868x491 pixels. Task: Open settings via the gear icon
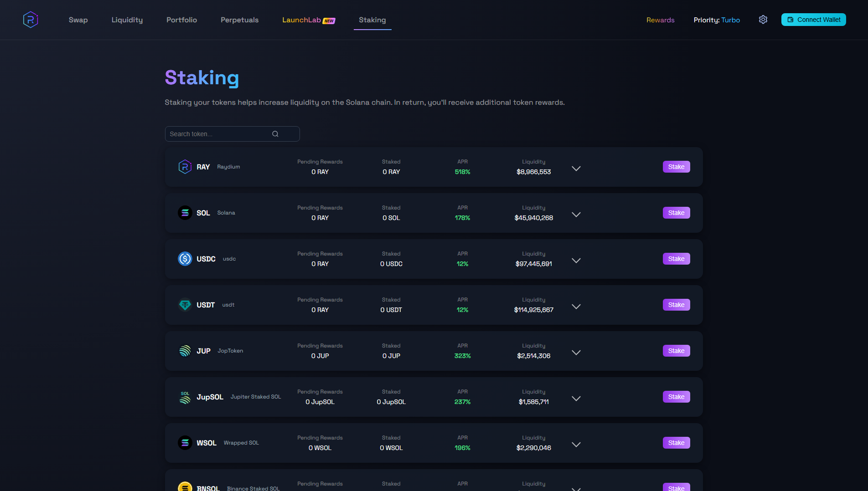(763, 20)
